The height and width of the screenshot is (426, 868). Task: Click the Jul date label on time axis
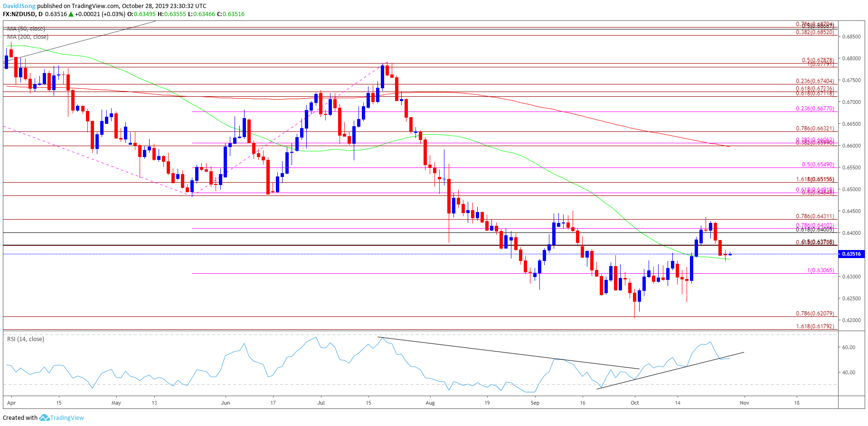click(x=321, y=403)
